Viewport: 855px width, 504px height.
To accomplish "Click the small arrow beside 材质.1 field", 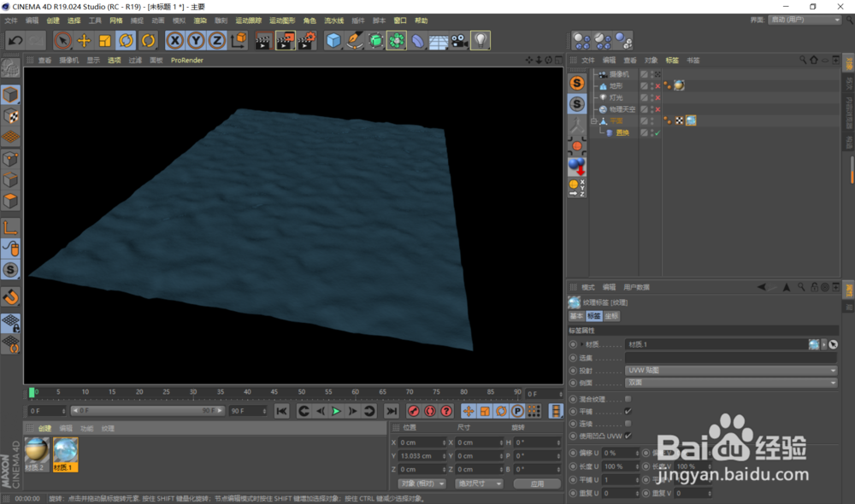I will [824, 344].
